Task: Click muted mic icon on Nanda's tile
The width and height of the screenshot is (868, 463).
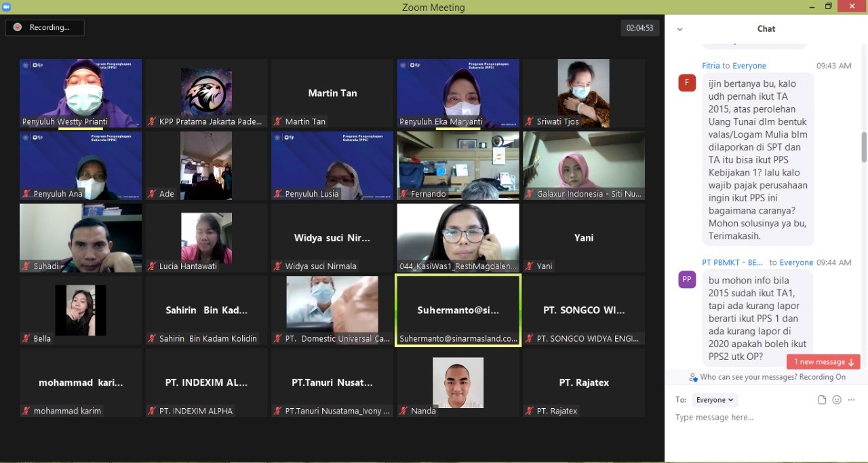Action: point(403,411)
